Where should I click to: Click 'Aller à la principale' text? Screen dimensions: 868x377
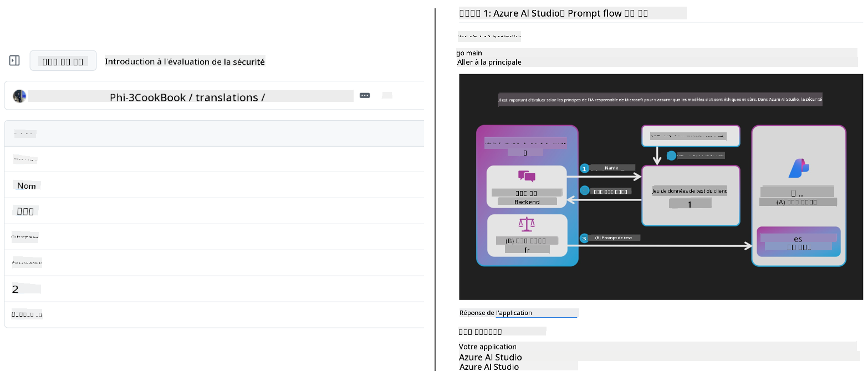coord(489,62)
